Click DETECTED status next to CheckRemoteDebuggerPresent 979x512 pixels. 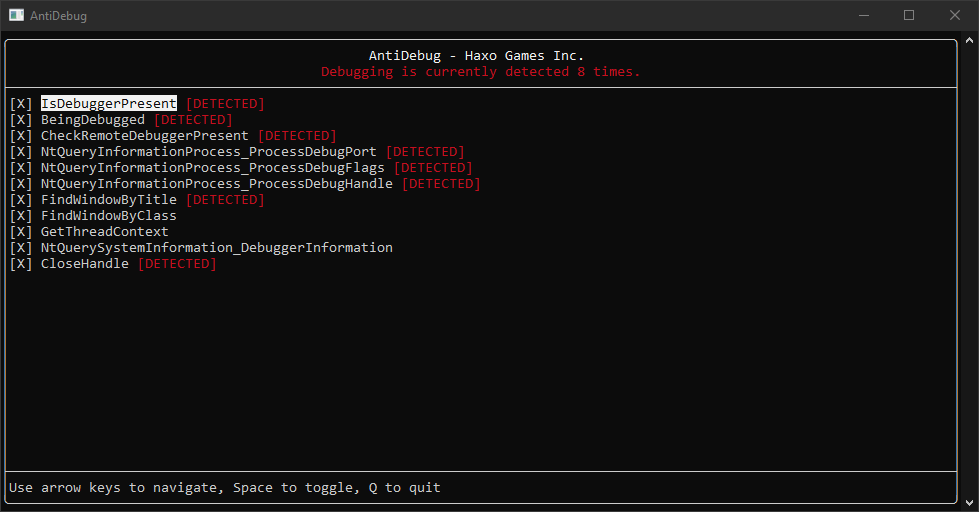(x=297, y=135)
